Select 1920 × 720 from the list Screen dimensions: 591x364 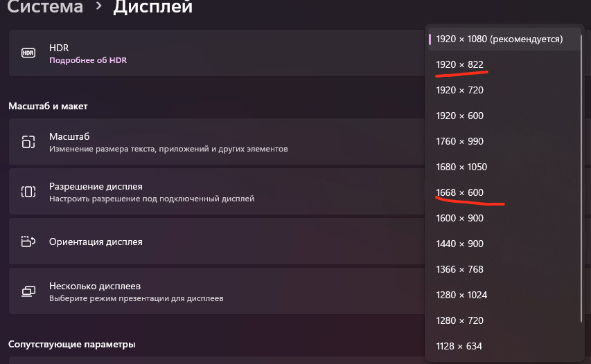point(460,90)
